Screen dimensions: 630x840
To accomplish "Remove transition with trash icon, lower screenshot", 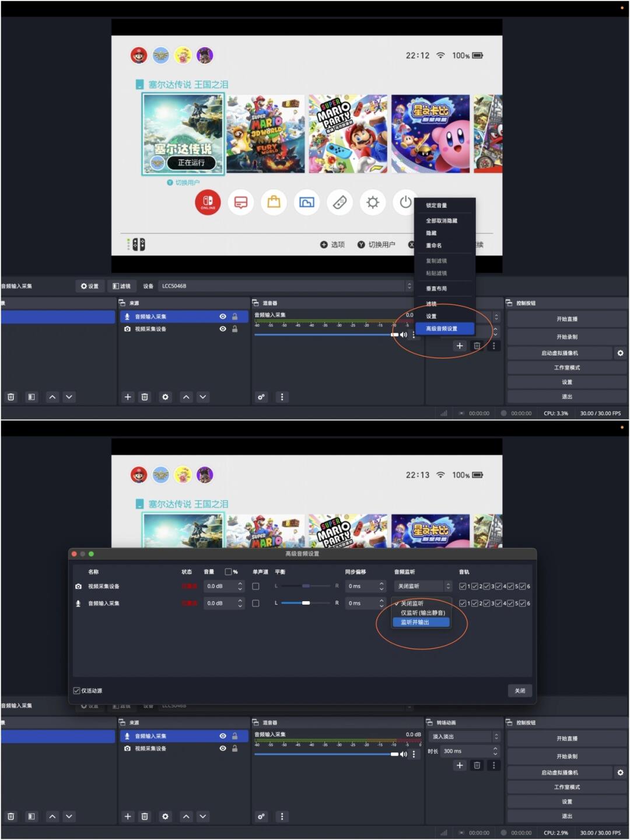I will 477,765.
